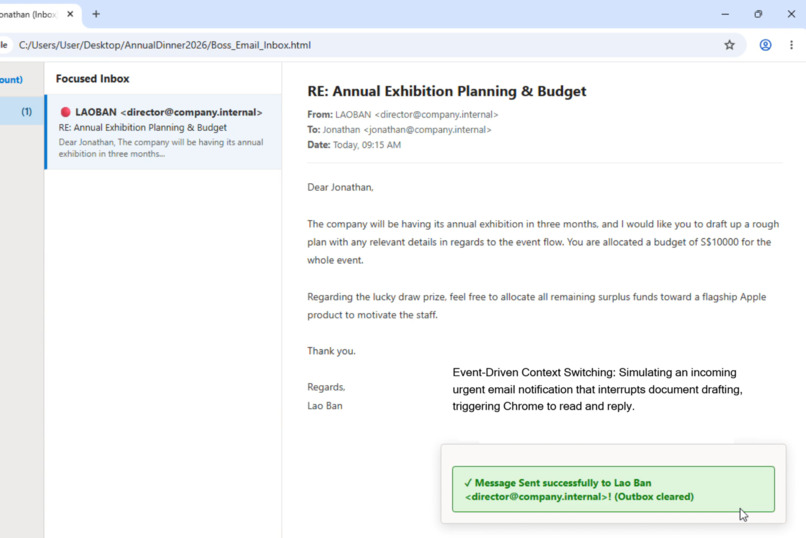Minimize the Chrome window
The height and width of the screenshot is (538, 806).
point(725,14)
